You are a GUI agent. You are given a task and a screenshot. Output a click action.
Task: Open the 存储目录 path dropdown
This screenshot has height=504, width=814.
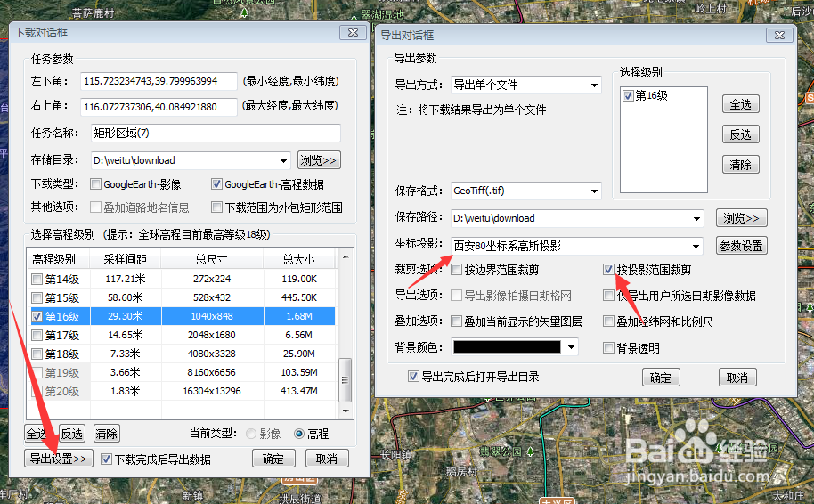pos(283,160)
